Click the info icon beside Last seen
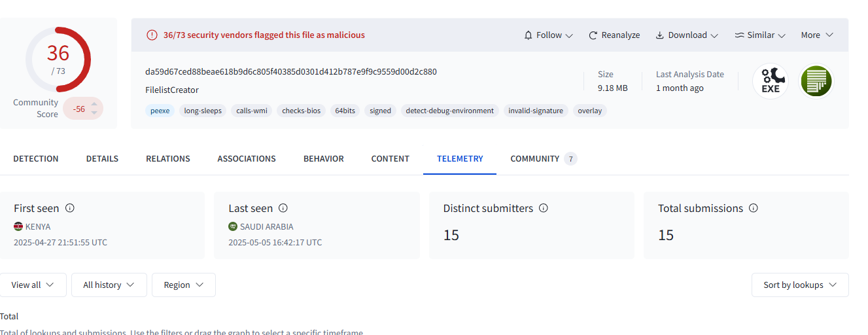 (283, 208)
